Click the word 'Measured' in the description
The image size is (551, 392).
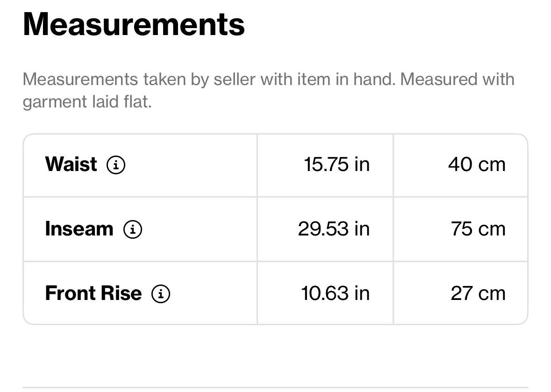click(438, 79)
